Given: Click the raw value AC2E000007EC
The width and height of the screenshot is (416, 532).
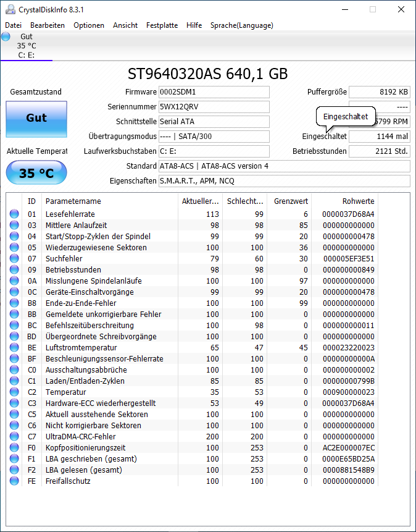Looking at the screenshot, I should click(x=349, y=447).
